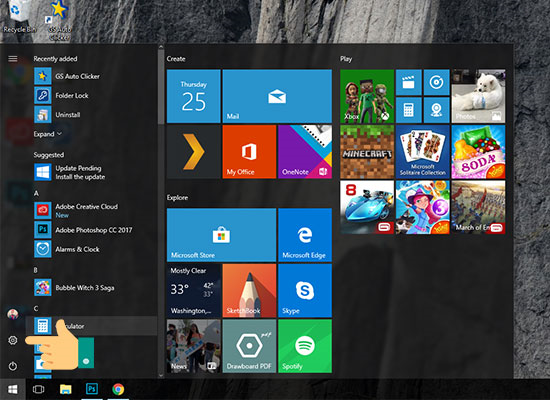Open Bubble Witch 3 game tile
550x400 pixels.
tap(423, 207)
